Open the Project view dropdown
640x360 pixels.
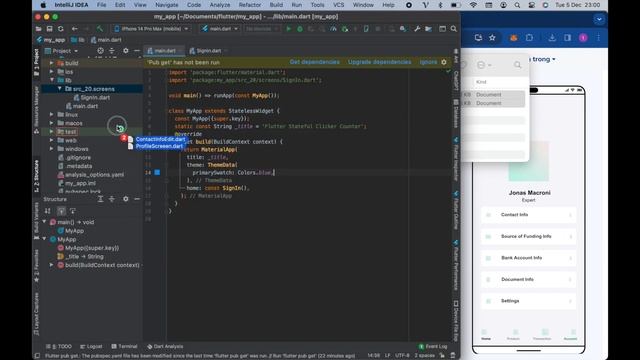click(61, 51)
